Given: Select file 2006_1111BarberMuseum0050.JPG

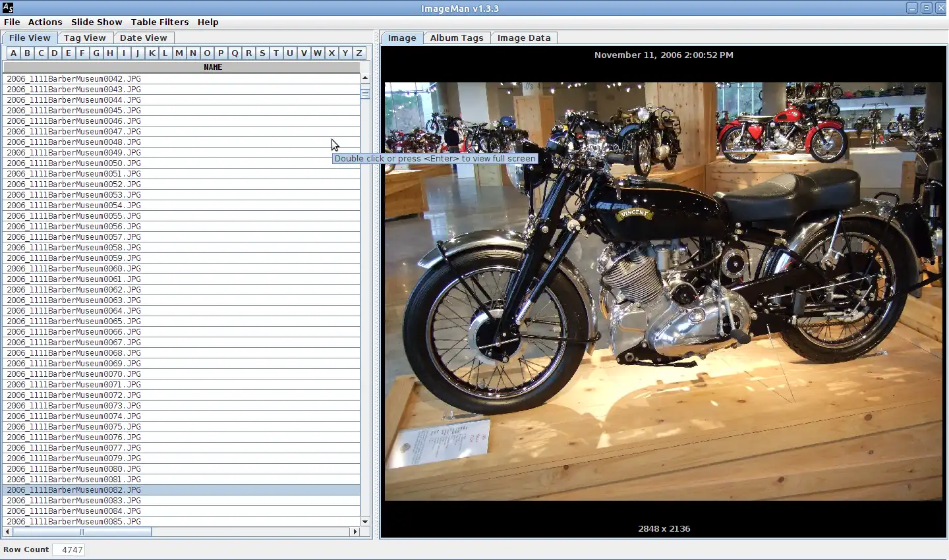Looking at the screenshot, I should [x=74, y=163].
